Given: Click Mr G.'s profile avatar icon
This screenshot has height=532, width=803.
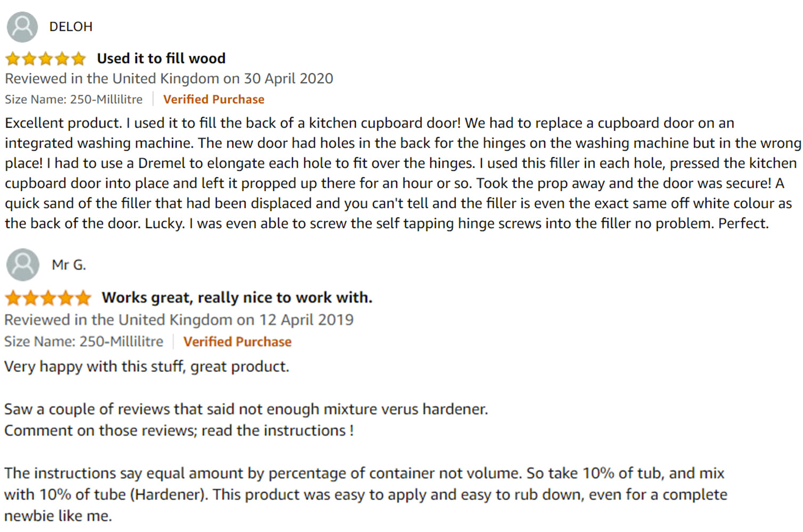Looking at the screenshot, I should tap(22, 264).
